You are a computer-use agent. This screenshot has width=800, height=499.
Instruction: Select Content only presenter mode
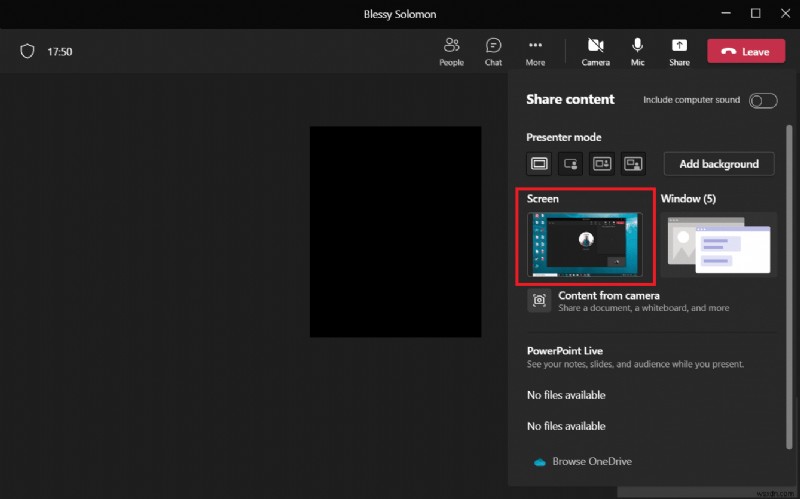pos(539,163)
